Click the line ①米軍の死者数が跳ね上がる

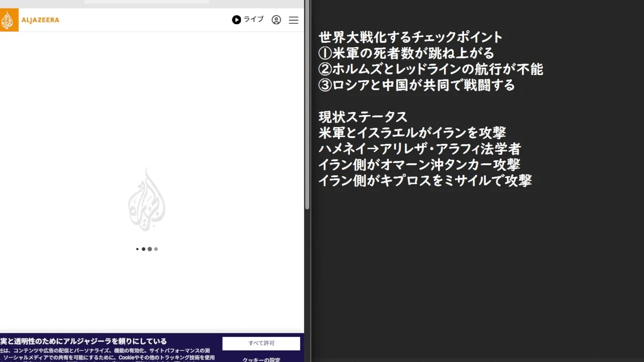pyautogui.click(x=407, y=53)
